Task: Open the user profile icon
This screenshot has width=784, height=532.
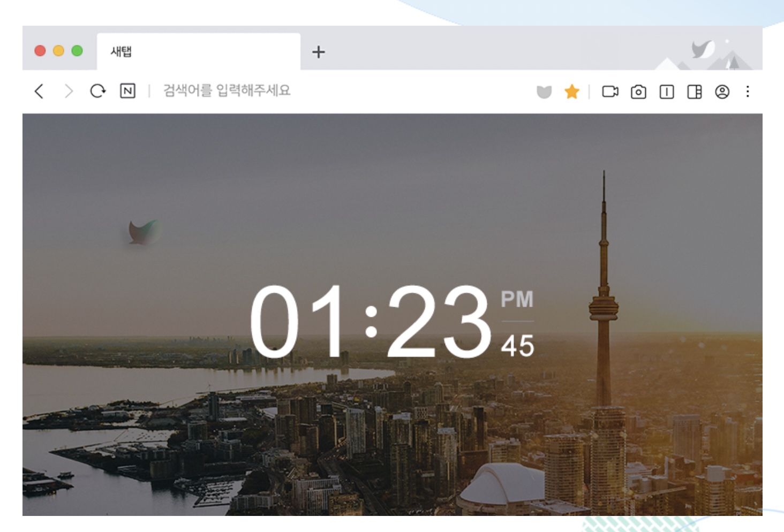Action: click(722, 92)
